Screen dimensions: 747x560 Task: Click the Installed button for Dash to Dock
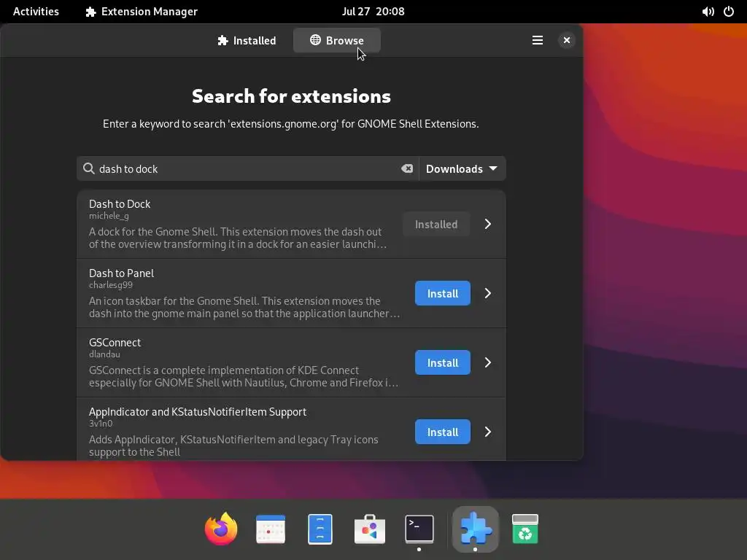pyautogui.click(x=436, y=225)
